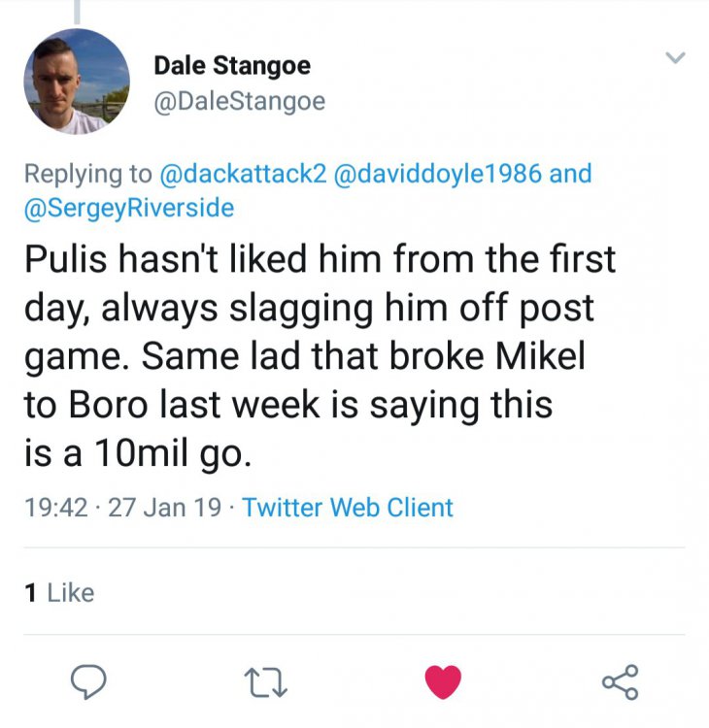Click the blue 'and' link after @daviddoyle1986
Screen dimensions: 709x728
[x=571, y=175]
